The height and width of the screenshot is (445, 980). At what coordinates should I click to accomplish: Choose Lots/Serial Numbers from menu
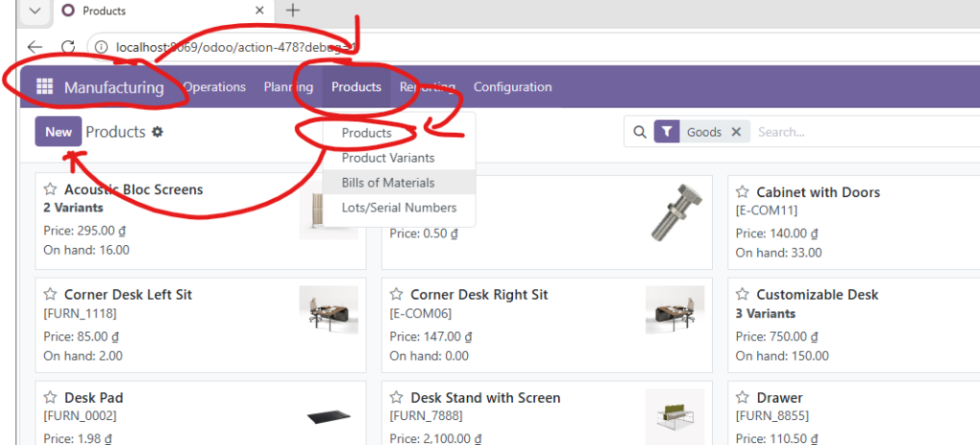399,208
